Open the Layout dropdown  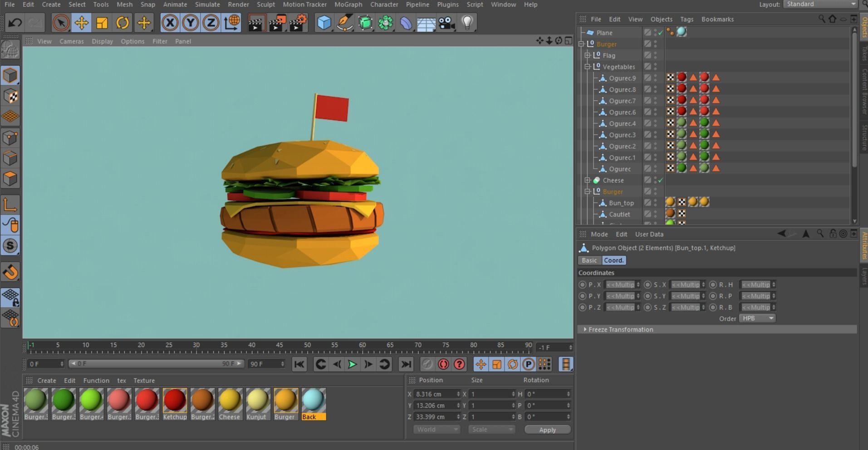point(820,4)
